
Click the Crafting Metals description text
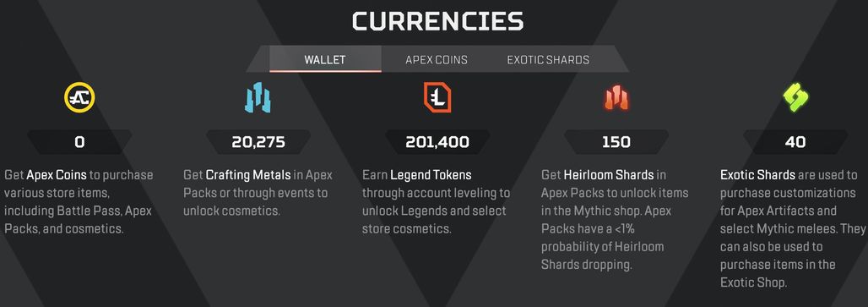coord(258,193)
